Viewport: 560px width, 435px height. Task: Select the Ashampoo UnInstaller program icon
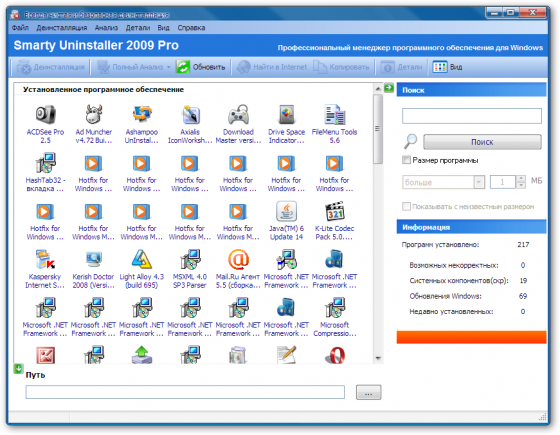[142, 114]
